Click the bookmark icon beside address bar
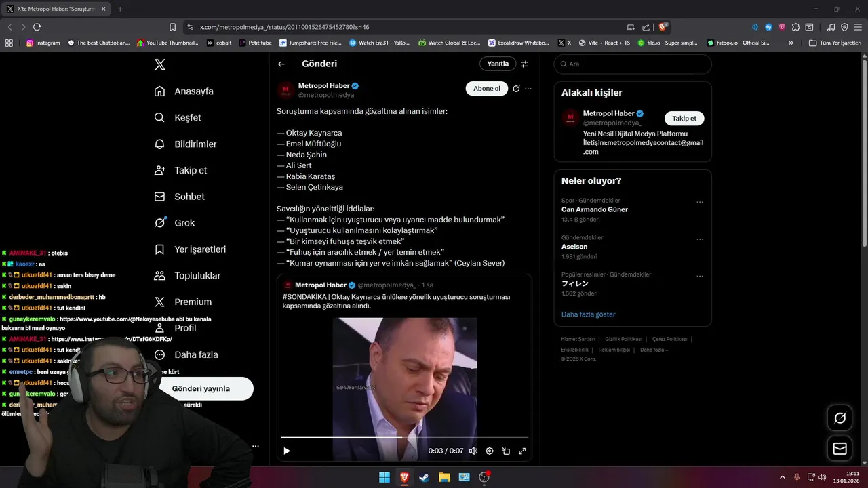This screenshot has width=868, height=488. coord(172,27)
